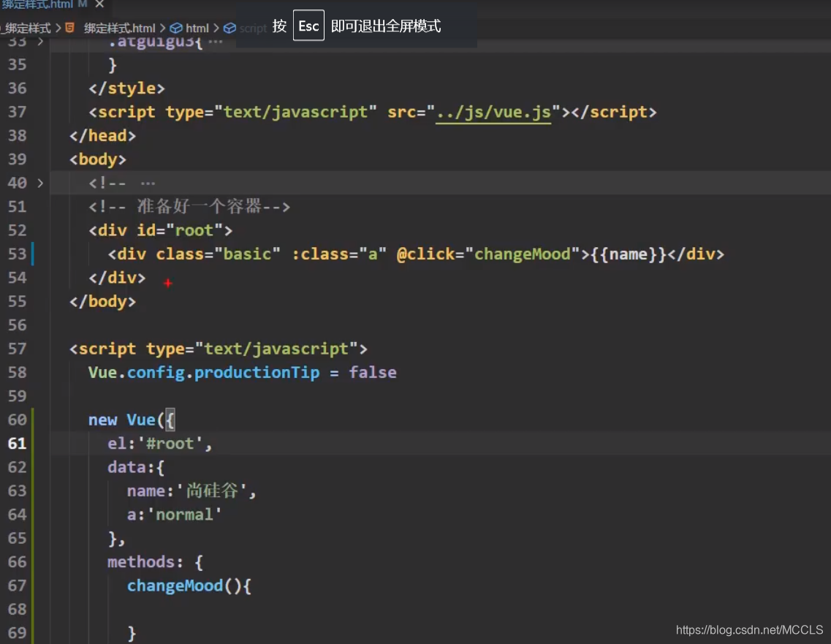This screenshot has height=644, width=831.
Task: Click text/javascript value on line 37
Action: point(296,112)
